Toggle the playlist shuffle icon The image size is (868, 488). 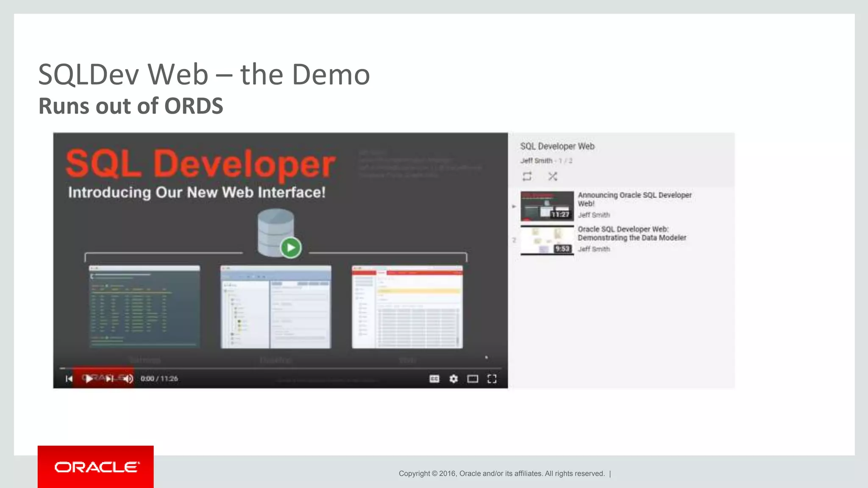click(553, 177)
